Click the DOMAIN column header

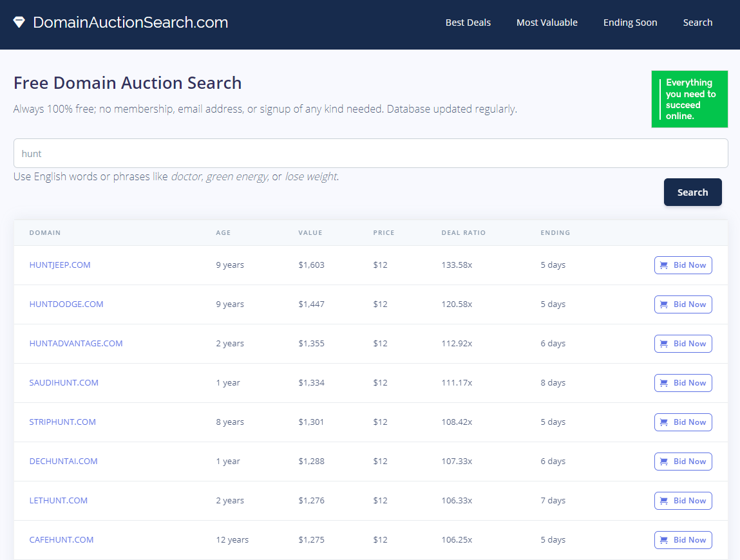tap(45, 232)
